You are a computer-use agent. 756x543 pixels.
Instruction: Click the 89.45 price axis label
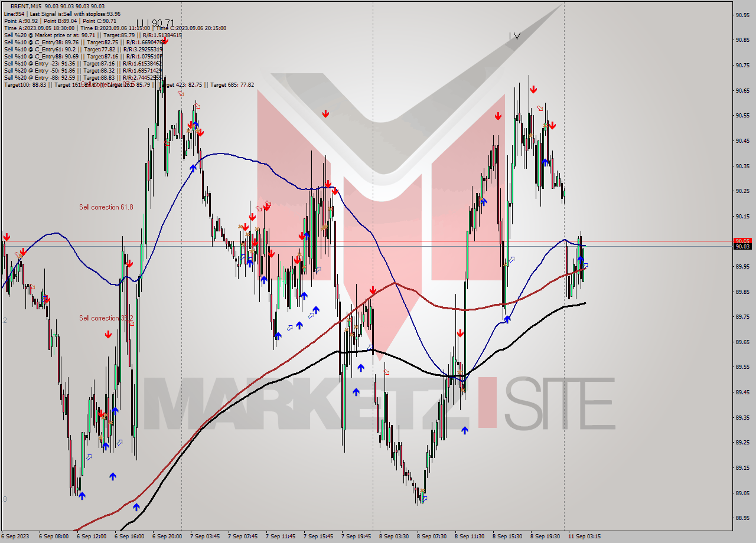coord(742,392)
